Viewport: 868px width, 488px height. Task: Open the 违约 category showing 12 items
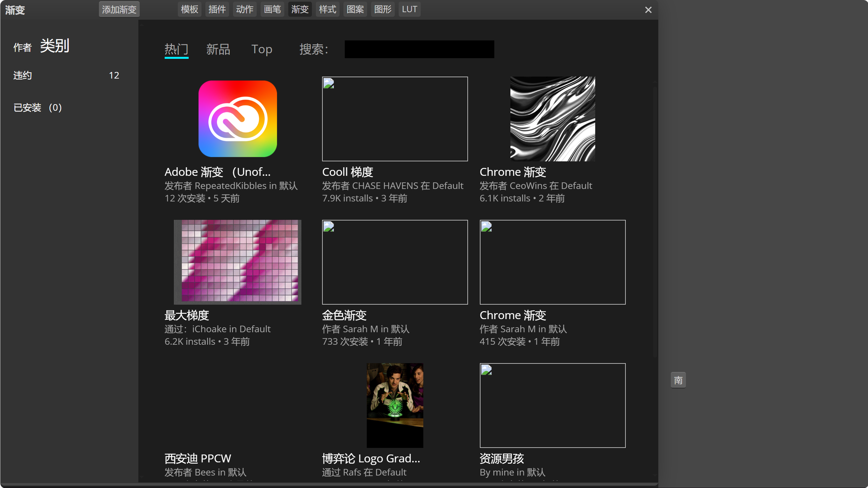[22, 75]
